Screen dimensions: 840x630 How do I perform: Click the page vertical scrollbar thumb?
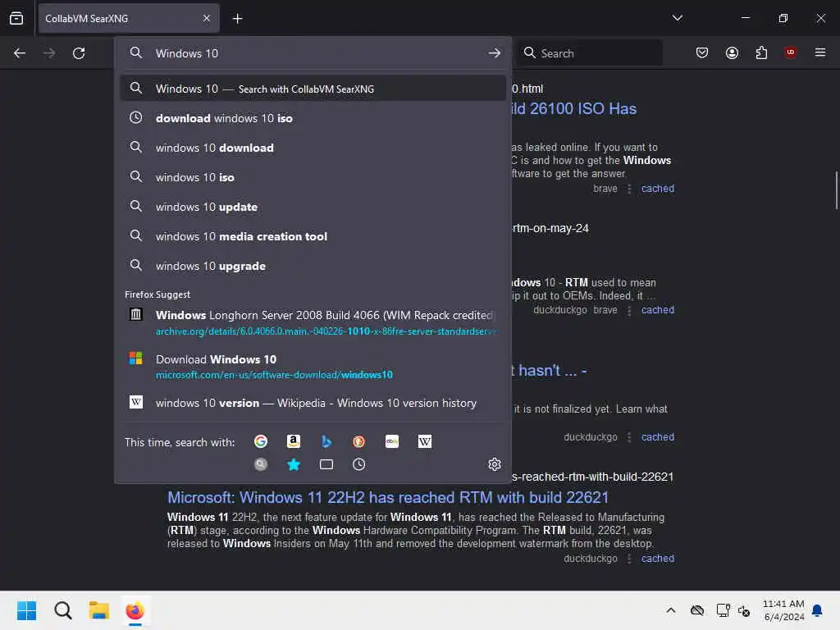(836, 190)
